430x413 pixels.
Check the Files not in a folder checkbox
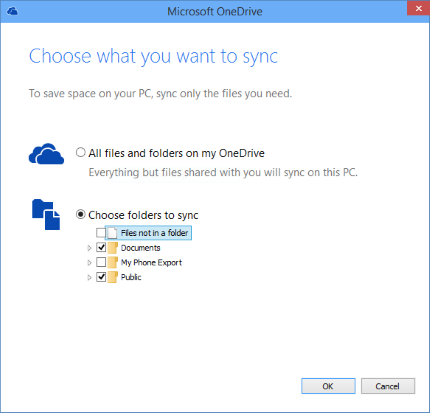[101, 233]
